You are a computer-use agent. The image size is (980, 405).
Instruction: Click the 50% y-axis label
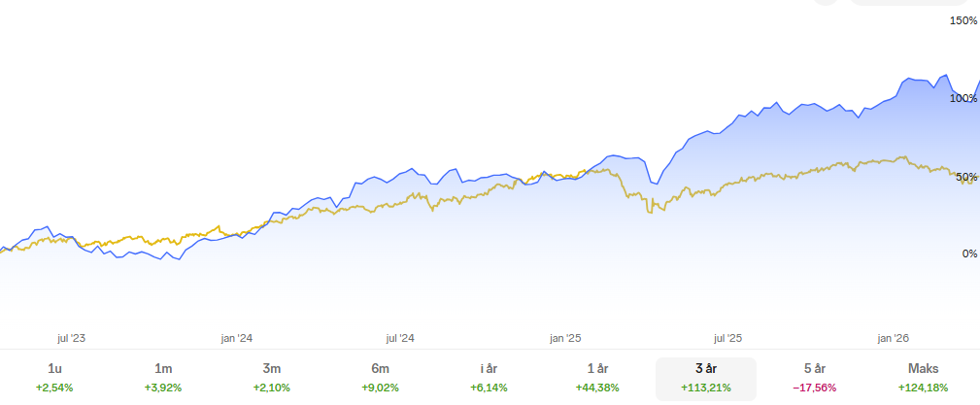(x=966, y=177)
